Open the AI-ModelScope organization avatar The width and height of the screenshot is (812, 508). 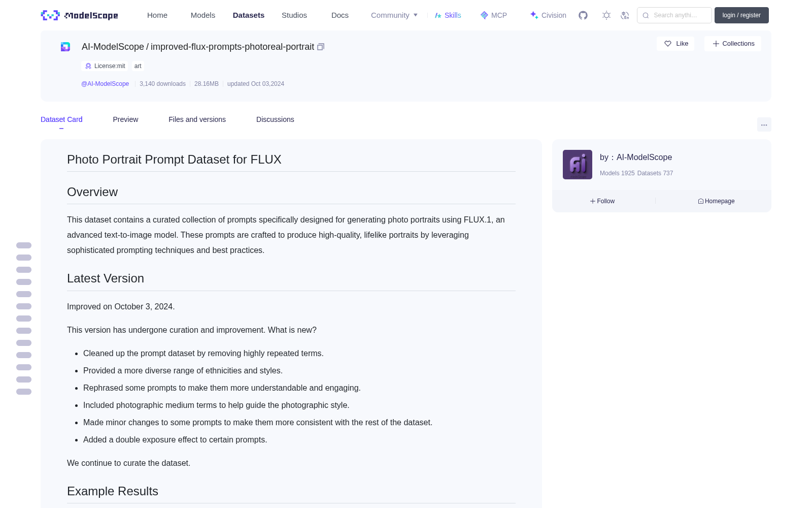pyautogui.click(x=578, y=165)
